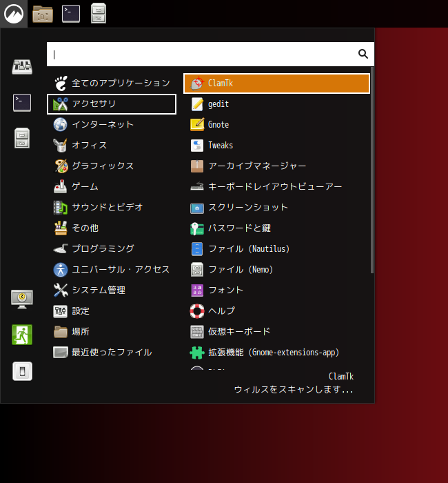The height and width of the screenshot is (483, 448).
Task: Select the オフィス category
Action: (x=112, y=146)
